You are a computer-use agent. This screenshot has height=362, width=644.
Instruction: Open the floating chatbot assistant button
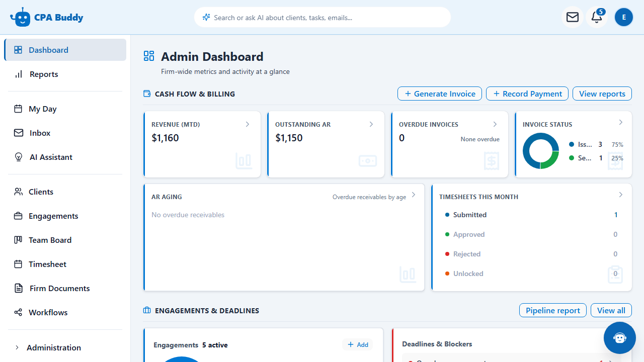click(620, 338)
